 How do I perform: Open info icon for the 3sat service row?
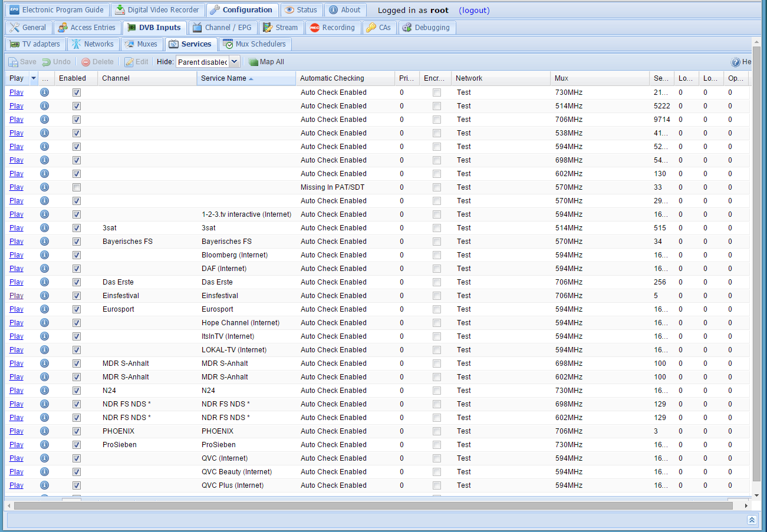click(44, 228)
